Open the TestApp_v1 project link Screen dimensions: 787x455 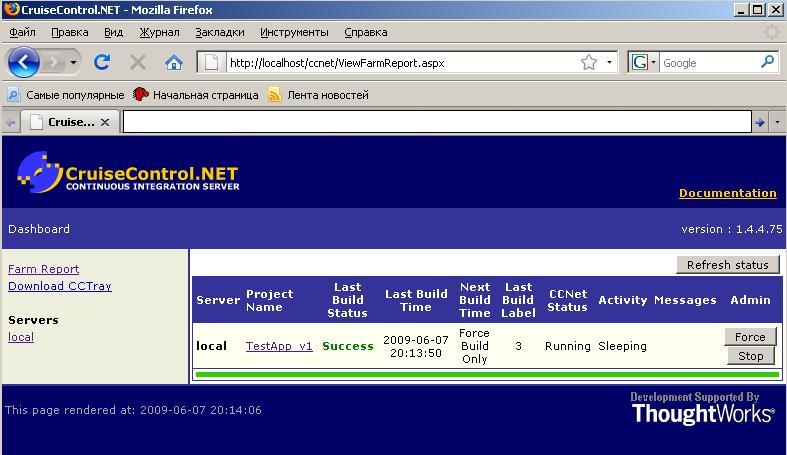[x=279, y=346]
